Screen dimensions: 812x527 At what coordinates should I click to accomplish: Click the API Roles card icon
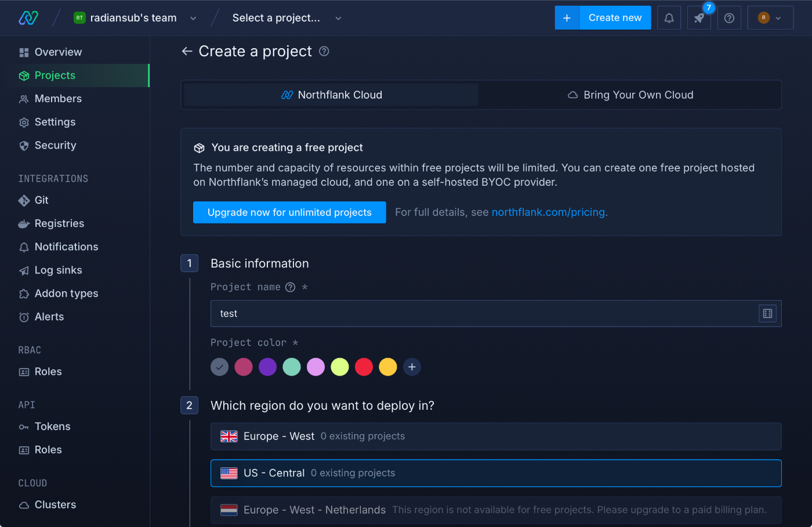tap(24, 450)
